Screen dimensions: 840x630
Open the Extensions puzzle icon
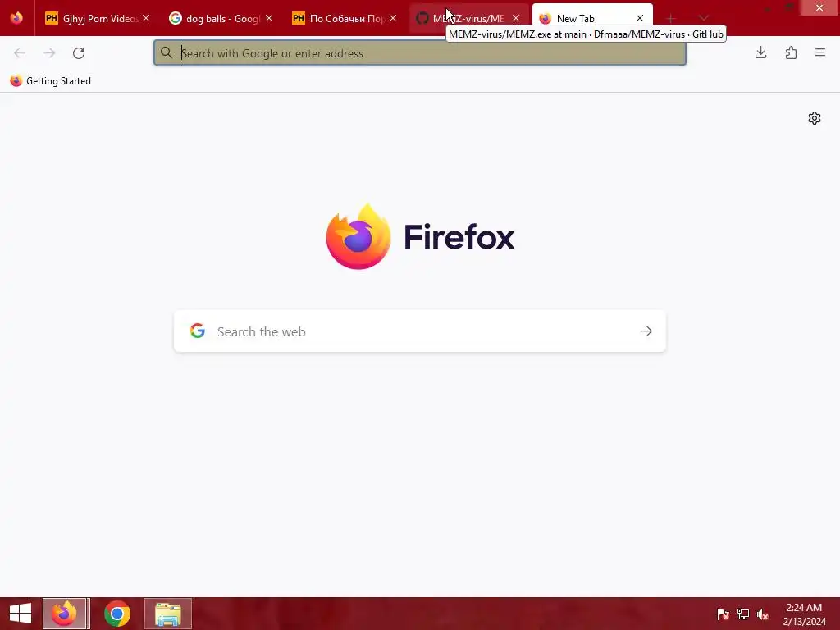pos(791,52)
